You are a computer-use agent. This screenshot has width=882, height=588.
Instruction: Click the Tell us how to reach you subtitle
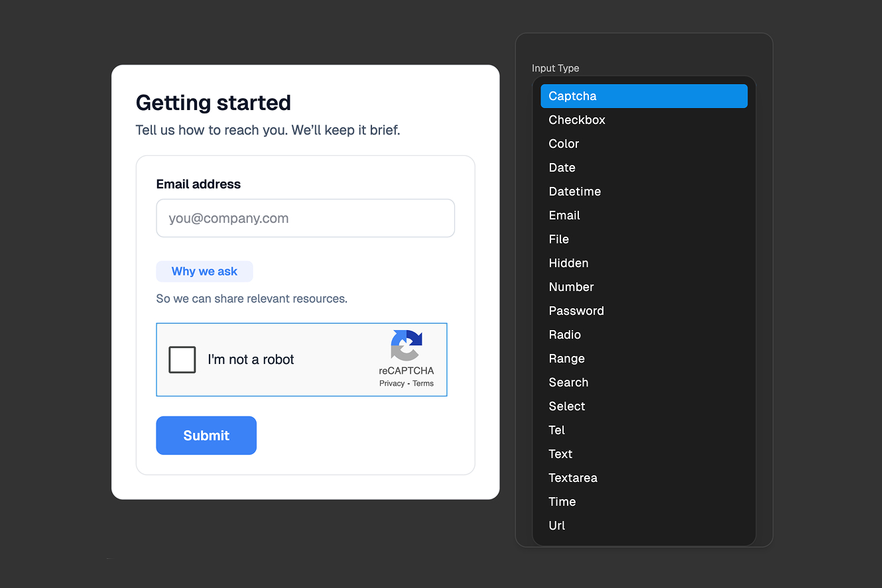pos(268,130)
